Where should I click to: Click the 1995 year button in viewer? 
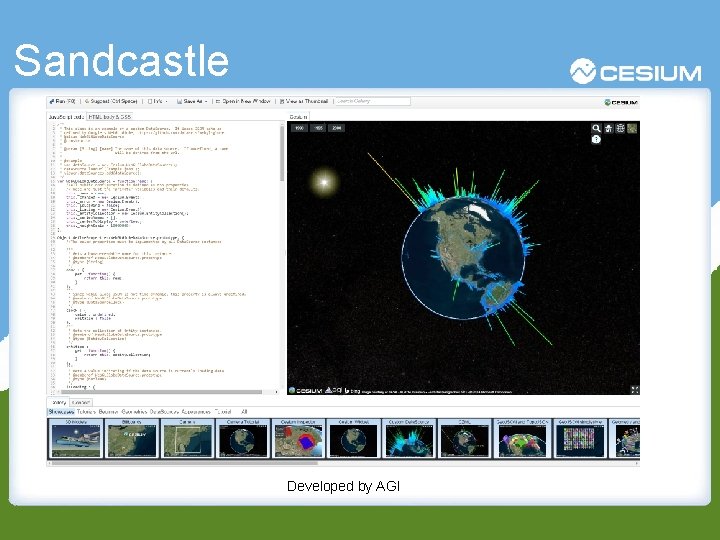pyautogui.click(x=318, y=128)
